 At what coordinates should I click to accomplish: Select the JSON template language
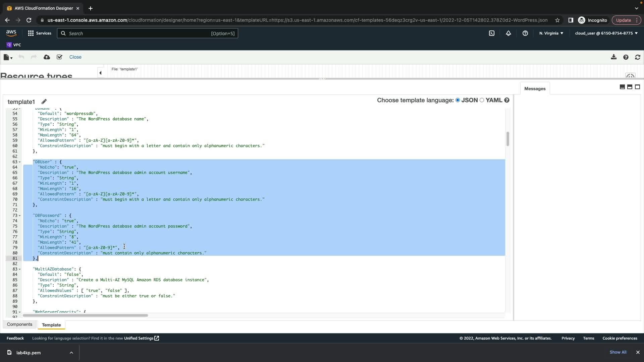458,100
